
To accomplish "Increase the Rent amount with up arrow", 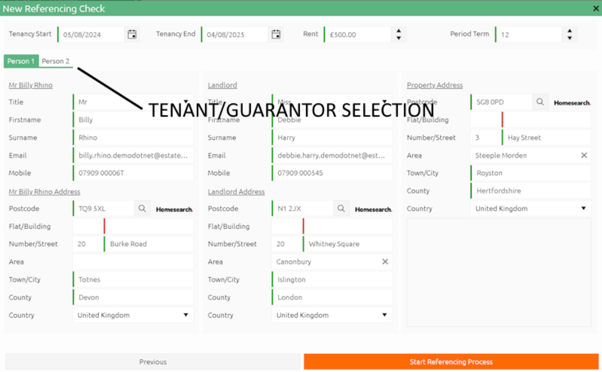I will point(399,31).
